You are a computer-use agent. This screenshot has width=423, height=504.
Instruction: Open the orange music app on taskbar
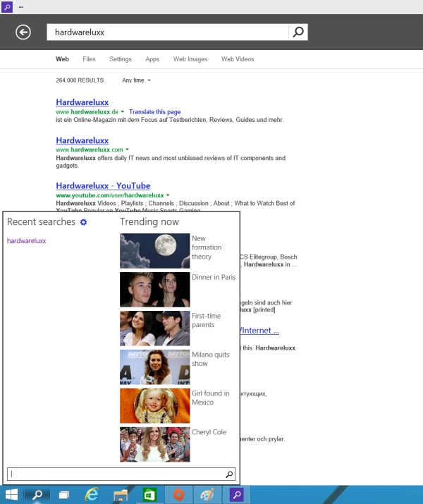[x=178, y=495]
